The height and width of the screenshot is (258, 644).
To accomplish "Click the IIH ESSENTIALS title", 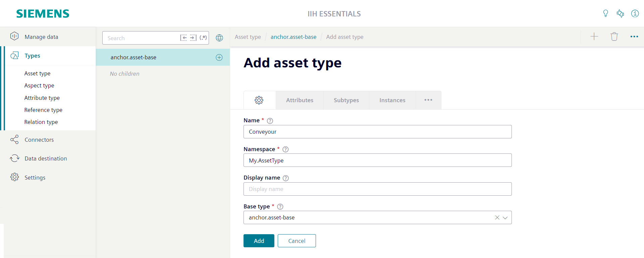I will click(x=334, y=14).
